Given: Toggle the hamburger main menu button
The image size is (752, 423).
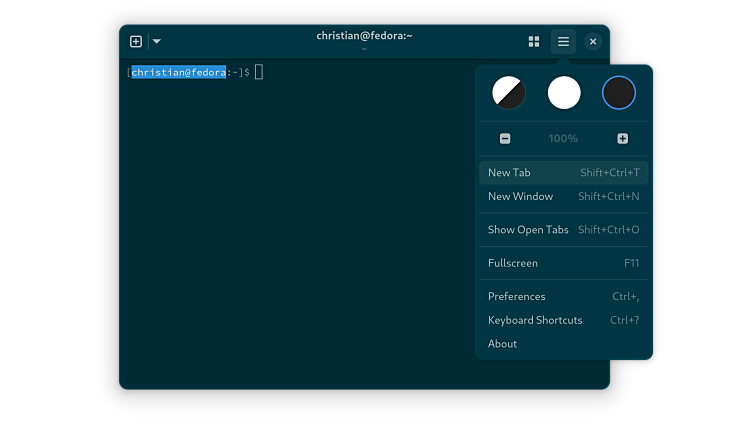Looking at the screenshot, I should tap(563, 41).
